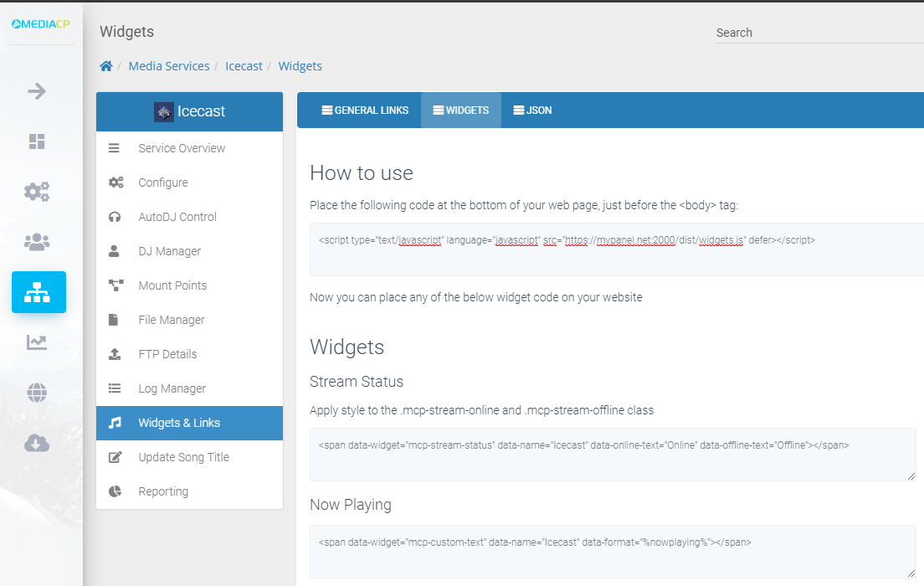The image size is (924, 586).
Task: Click the Stream Status textarea resize handle
Action: (x=911, y=476)
